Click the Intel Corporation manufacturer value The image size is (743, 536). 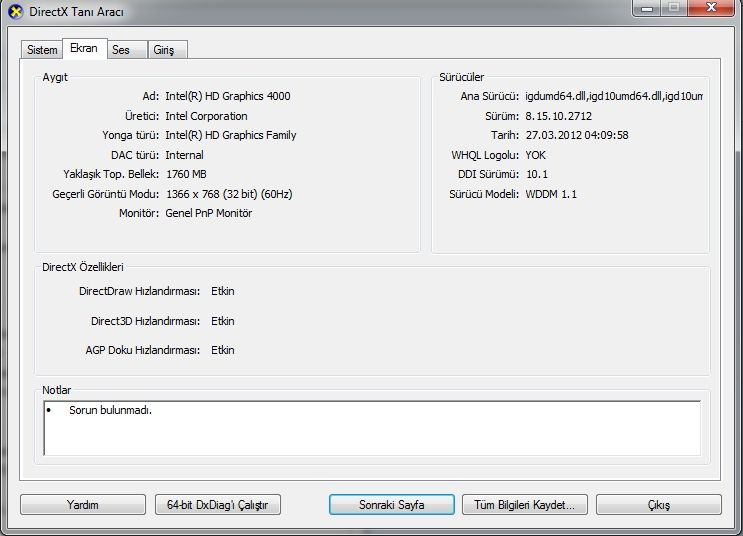(206, 116)
